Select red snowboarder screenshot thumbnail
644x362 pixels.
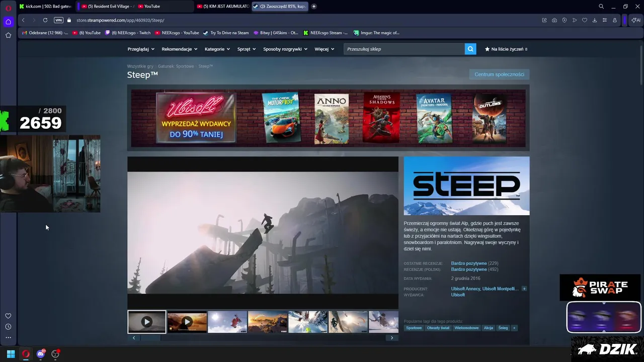(x=227, y=322)
